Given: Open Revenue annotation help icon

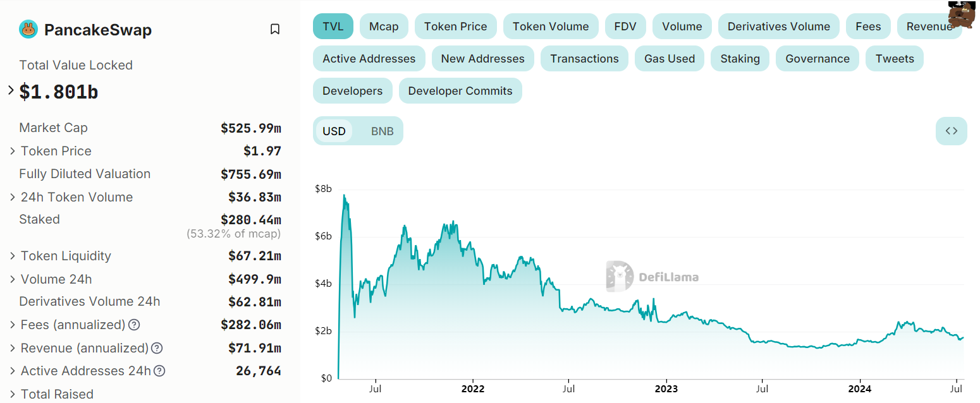Looking at the screenshot, I should [x=157, y=348].
